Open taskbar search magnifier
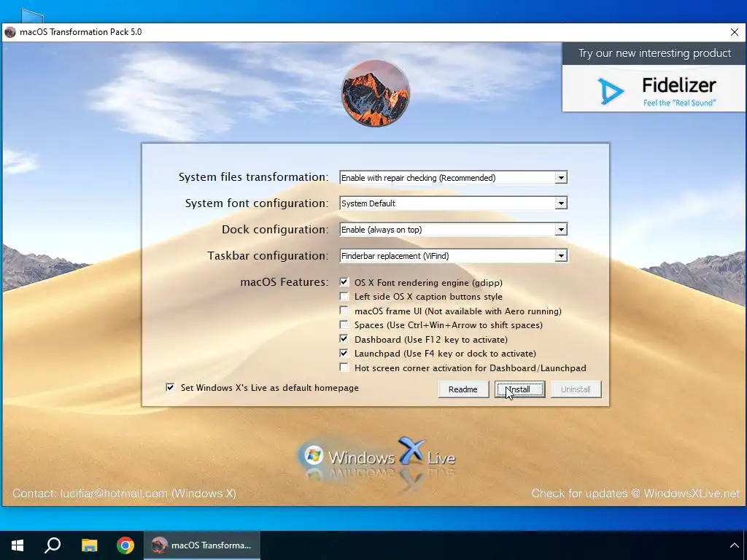The width and height of the screenshot is (747, 560). (53, 545)
